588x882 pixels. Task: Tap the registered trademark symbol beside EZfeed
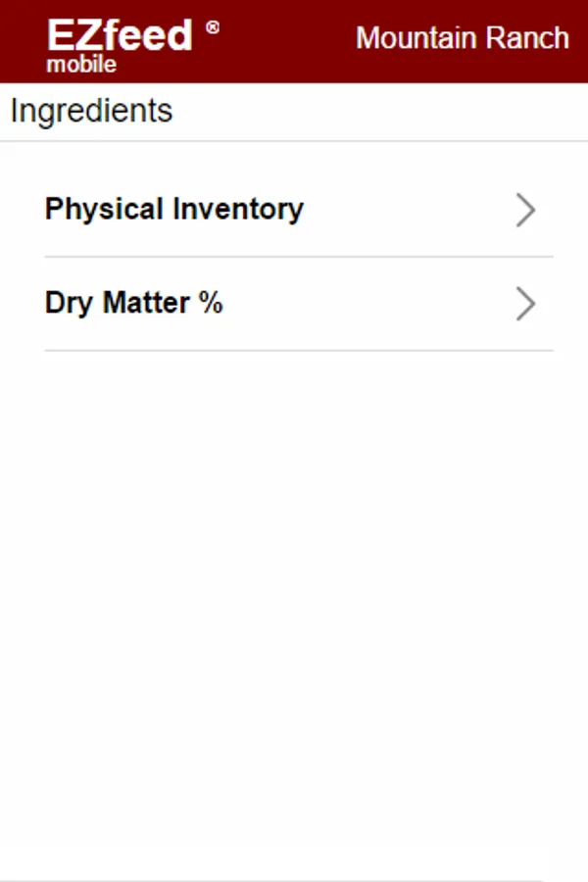213,27
